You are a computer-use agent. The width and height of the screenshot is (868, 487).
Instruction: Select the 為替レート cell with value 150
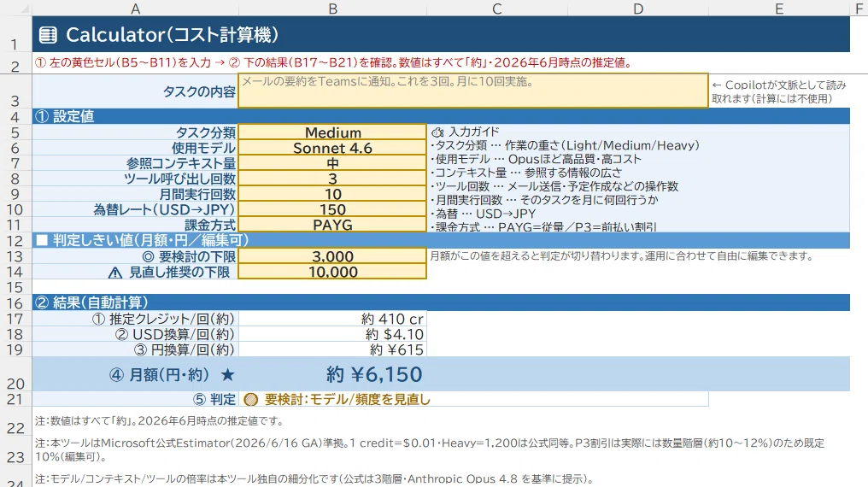[x=332, y=209]
